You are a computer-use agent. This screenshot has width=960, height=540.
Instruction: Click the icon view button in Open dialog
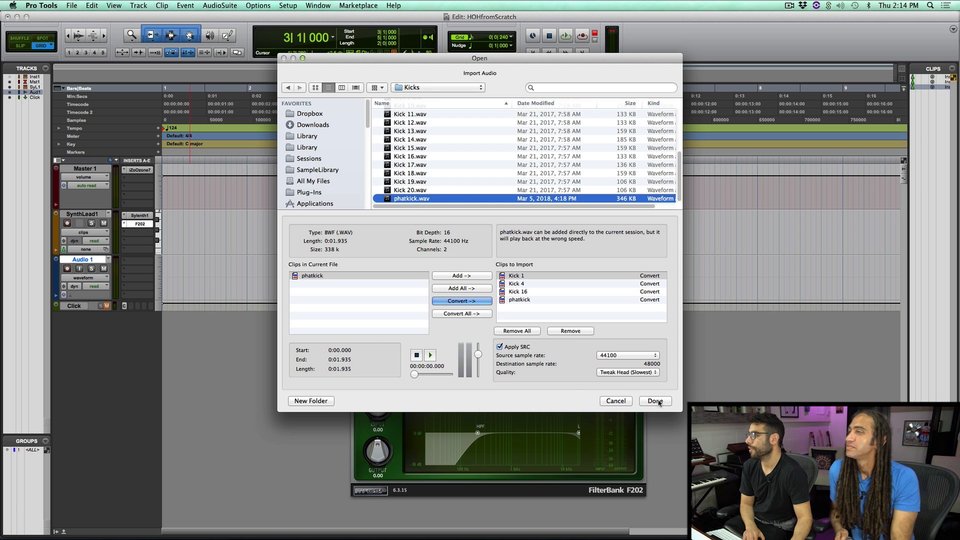[315, 88]
